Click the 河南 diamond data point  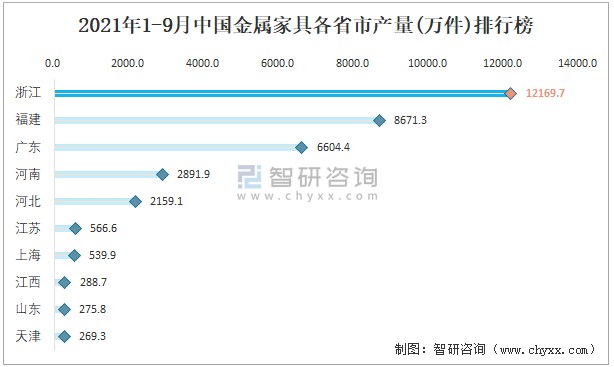tap(163, 174)
